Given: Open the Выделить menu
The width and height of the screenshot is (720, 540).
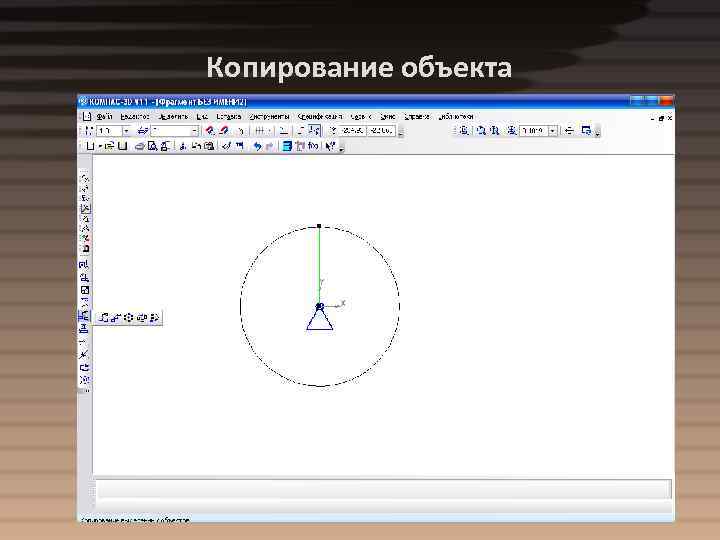Looking at the screenshot, I should (x=173, y=117).
